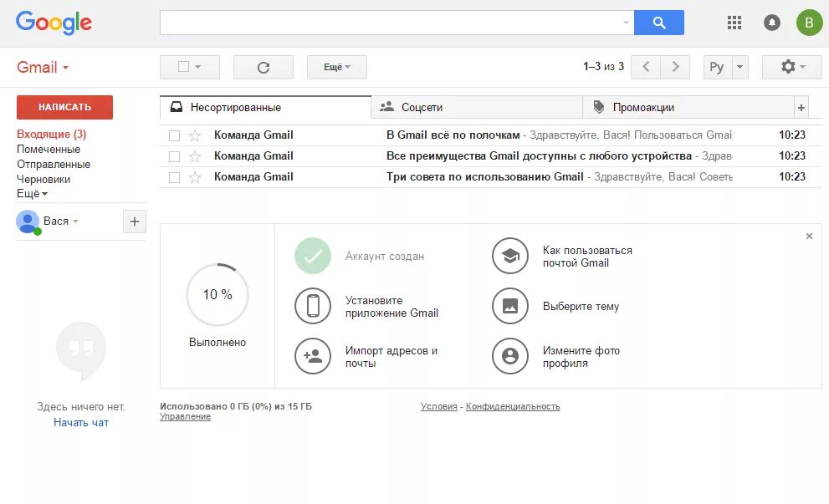Click 'Как пользоваться почтой Gmail' text
The height and width of the screenshot is (504, 829).
coord(587,257)
